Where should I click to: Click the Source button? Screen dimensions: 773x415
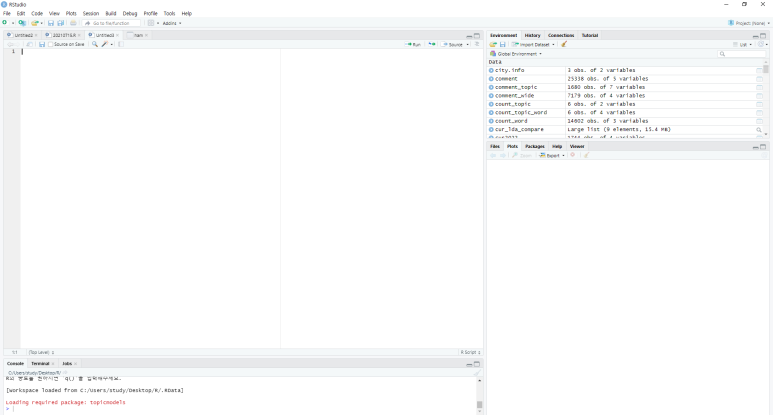[x=453, y=44]
